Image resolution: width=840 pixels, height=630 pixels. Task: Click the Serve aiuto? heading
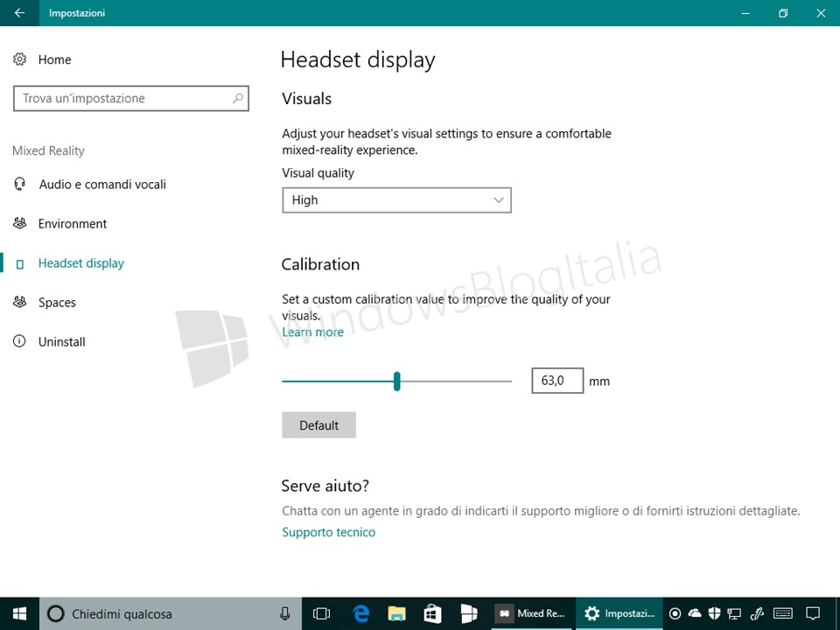325,486
